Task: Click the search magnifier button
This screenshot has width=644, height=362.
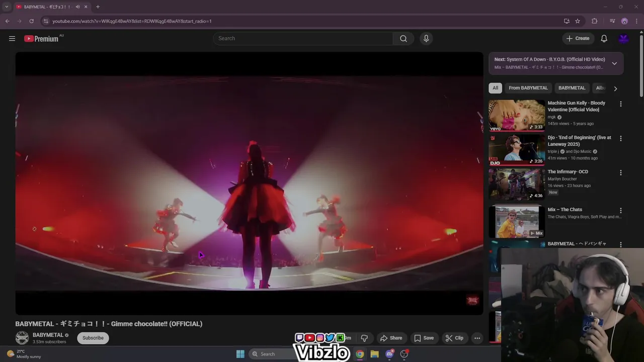Action: (x=404, y=39)
